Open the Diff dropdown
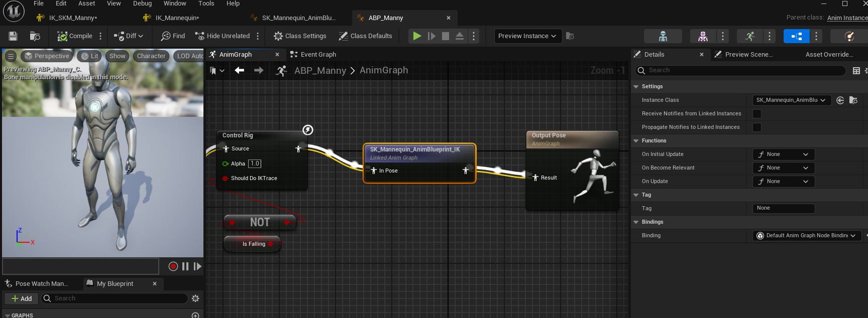 click(x=129, y=36)
